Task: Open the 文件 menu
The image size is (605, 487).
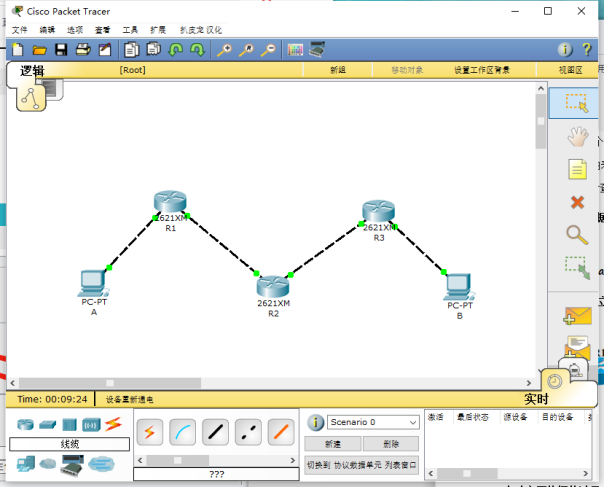Action: coord(20,30)
